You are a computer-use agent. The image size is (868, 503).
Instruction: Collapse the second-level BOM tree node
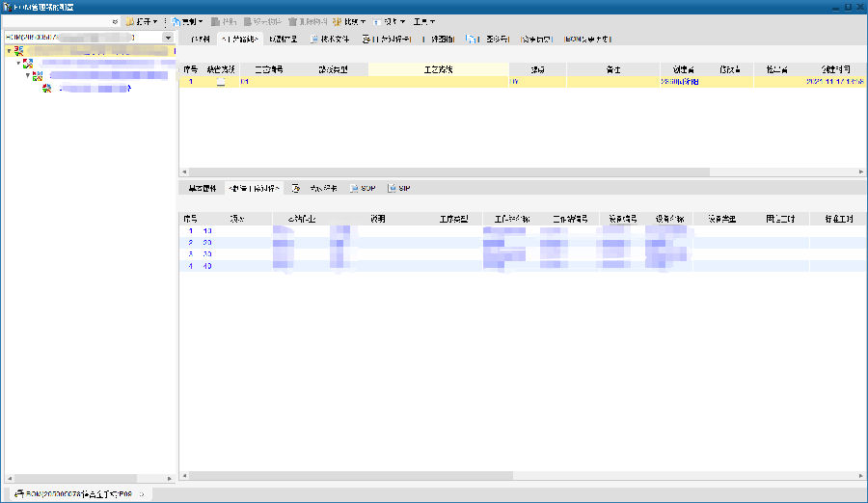18,63
